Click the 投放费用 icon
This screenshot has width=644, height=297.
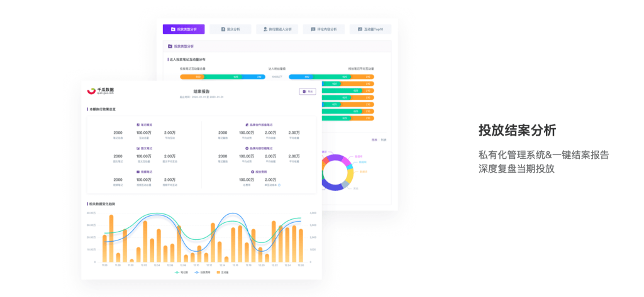pos(252,171)
